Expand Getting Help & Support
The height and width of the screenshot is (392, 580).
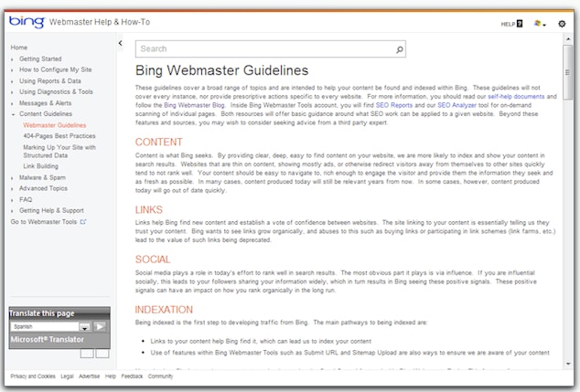pos(12,210)
